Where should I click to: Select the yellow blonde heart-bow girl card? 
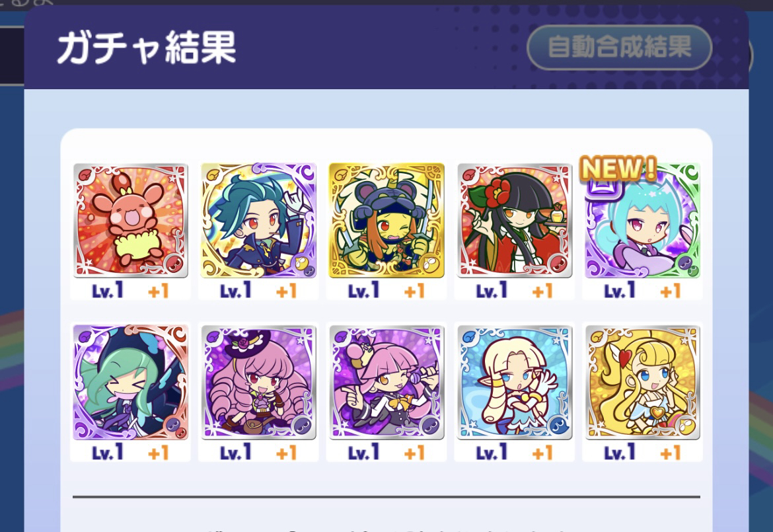pos(642,382)
